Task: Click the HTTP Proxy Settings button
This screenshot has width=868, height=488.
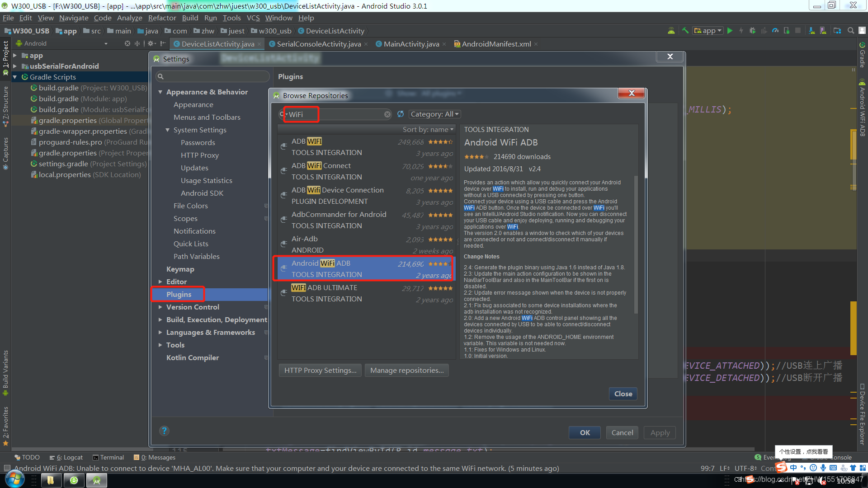Action: point(320,371)
